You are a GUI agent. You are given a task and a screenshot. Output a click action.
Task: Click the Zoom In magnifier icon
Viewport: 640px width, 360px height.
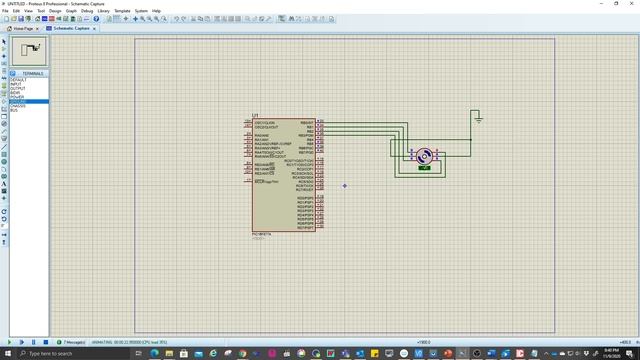pyautogui.click(x=142, y=19)
